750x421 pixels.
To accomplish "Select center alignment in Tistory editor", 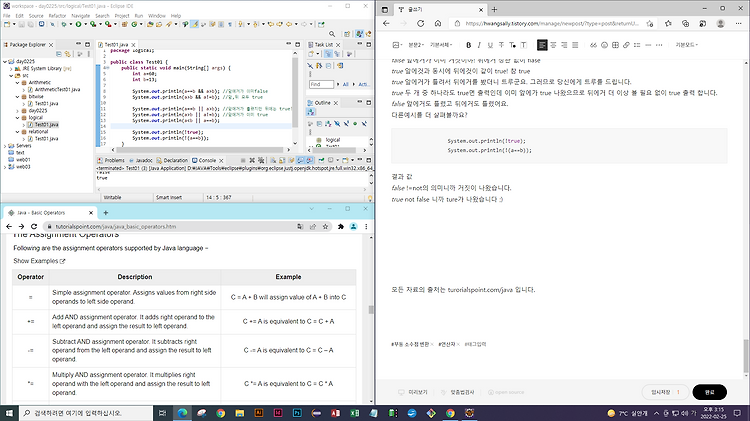I will [x=553, y=45].
